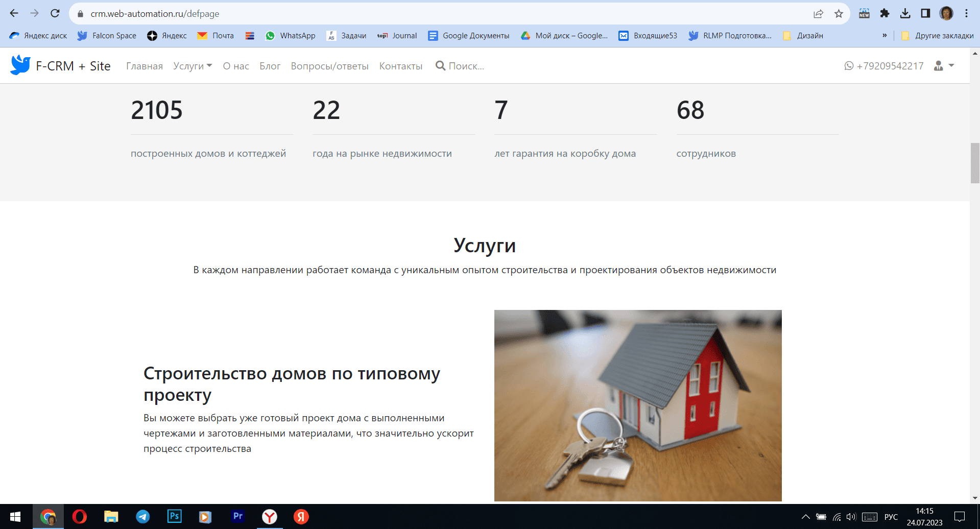980x529 pixels.
Task: Click the Поиск search field
Action: [466, 66]
